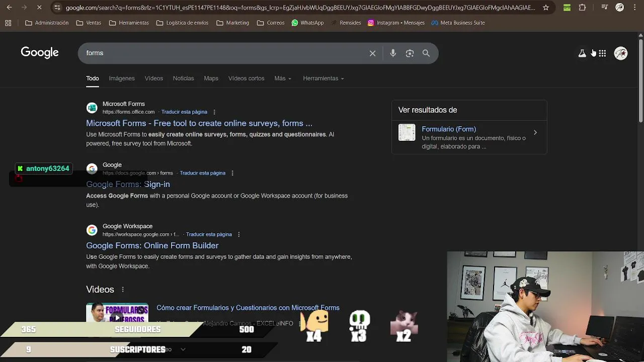Switch to the Videos cortos tab

(x=246, y=78)
